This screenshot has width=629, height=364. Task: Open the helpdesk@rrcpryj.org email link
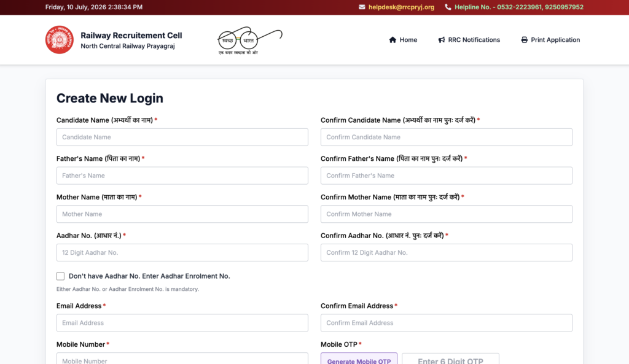(x=401, y=7)
